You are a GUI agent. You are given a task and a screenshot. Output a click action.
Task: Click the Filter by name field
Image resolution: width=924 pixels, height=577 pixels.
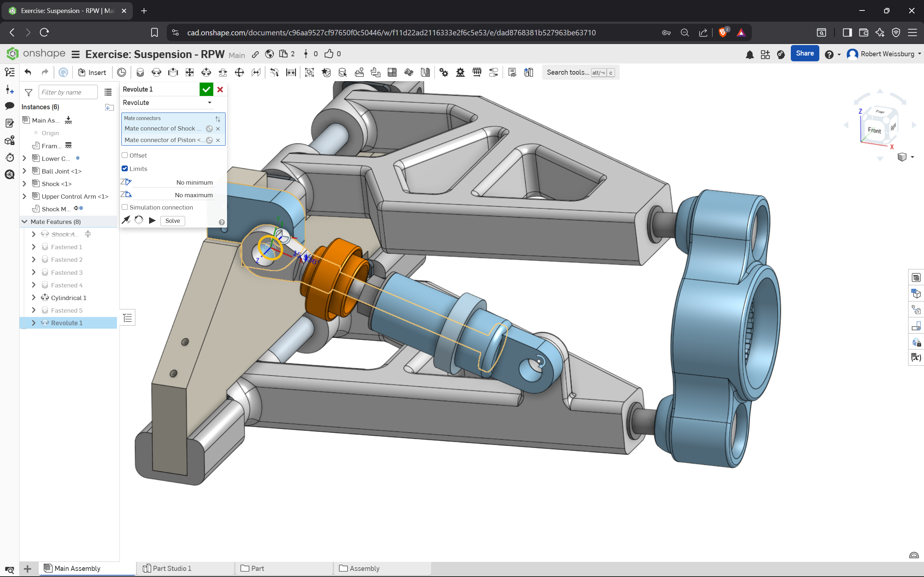pyautogui.click(x=68, y=92)
